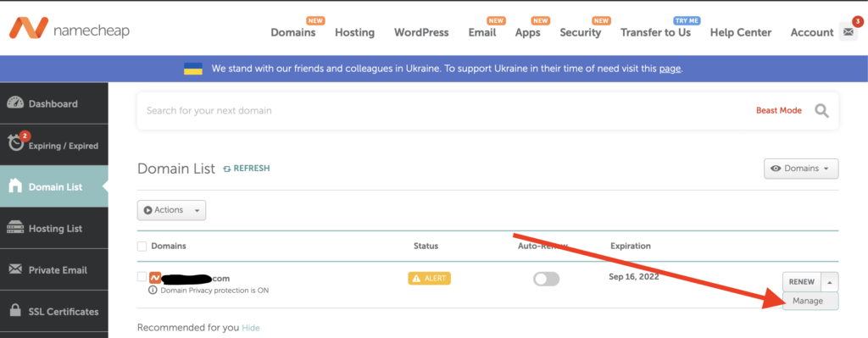Click the REFRESH link
The image size is (868, 338).
point(247,169)
